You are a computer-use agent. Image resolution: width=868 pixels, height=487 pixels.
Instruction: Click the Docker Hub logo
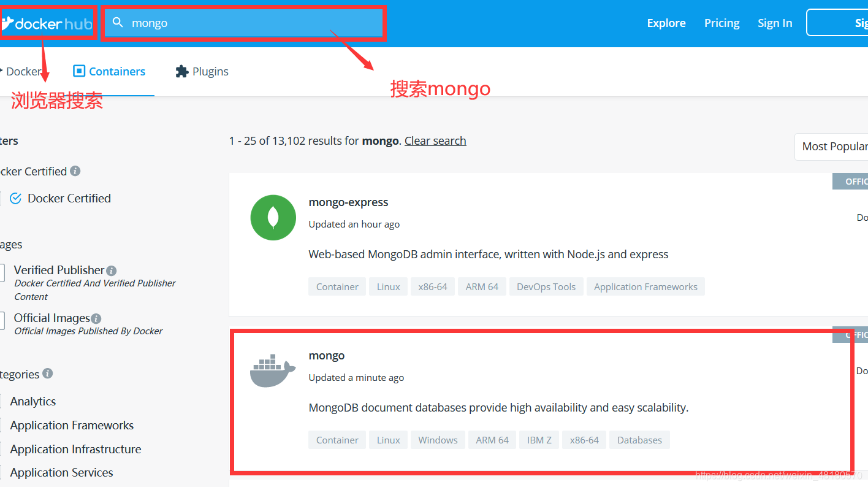(x=47, y=23)
